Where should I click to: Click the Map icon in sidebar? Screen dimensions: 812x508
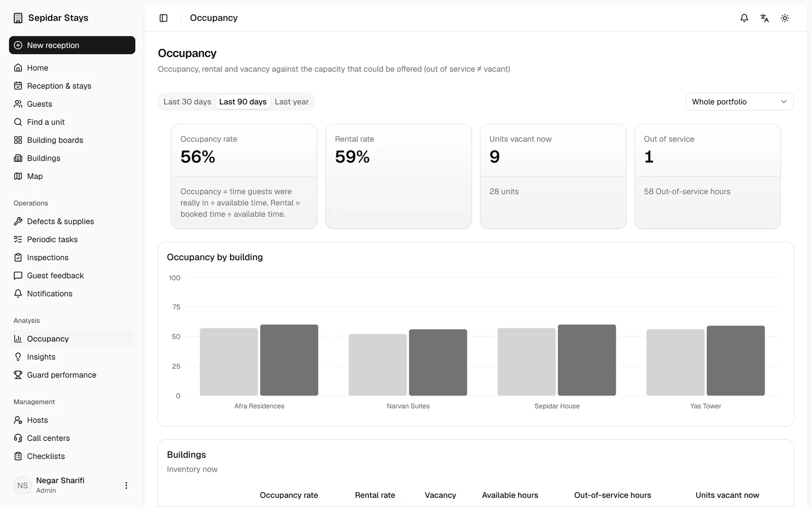(18, 176)
